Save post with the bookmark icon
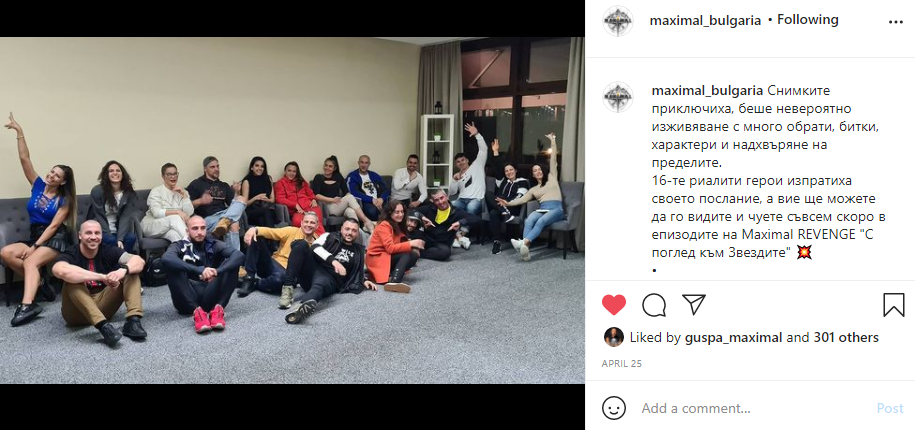The image size is (915, 430). 893,305
